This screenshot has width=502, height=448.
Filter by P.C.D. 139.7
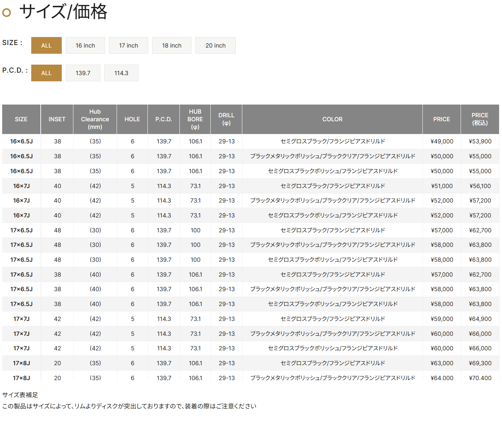click(83, 73)
